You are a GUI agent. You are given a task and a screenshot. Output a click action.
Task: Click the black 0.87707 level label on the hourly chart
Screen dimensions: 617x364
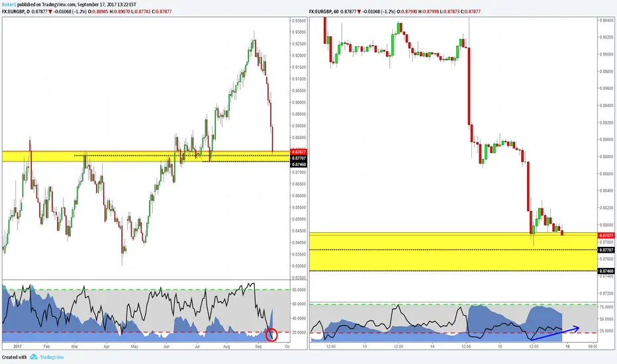(606, 250)
